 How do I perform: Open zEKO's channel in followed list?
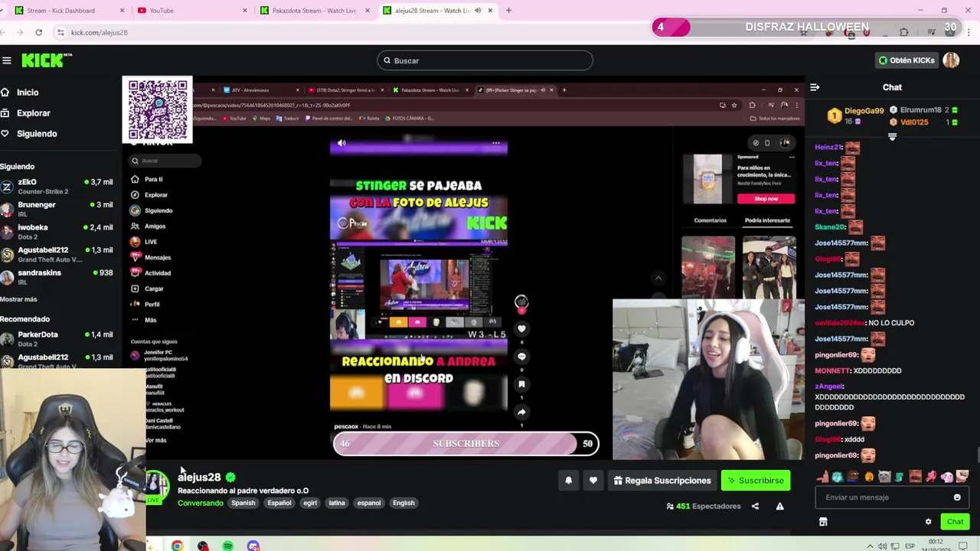click(57, 186)
